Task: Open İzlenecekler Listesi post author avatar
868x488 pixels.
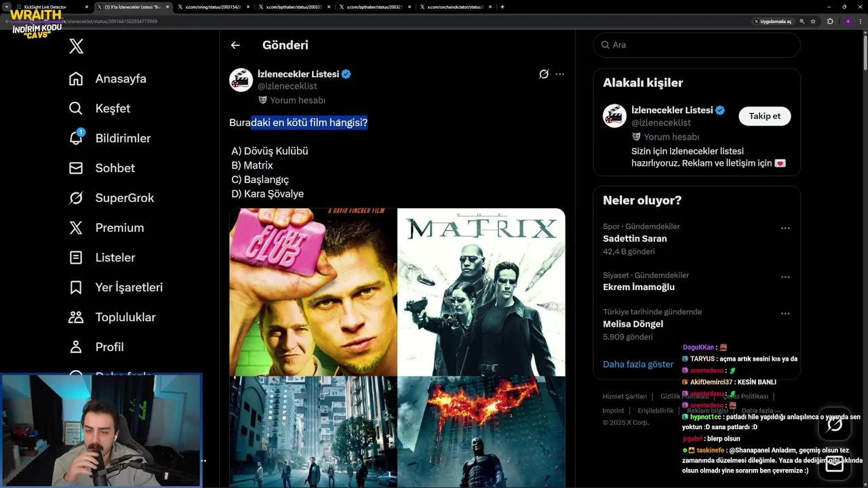Action: (241, 80)
